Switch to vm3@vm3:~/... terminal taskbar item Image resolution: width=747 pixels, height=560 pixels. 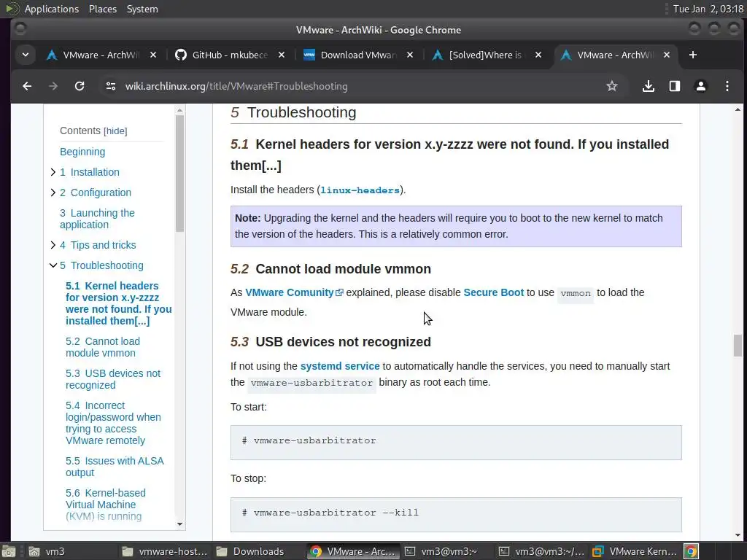tap(541, 551)
